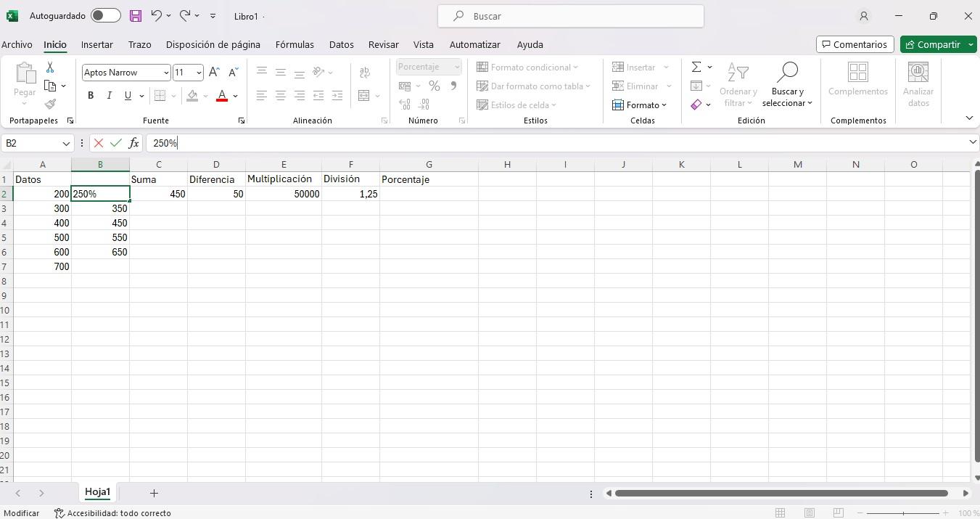Expand the Name Box dropdown

click(x=66, y=143)
